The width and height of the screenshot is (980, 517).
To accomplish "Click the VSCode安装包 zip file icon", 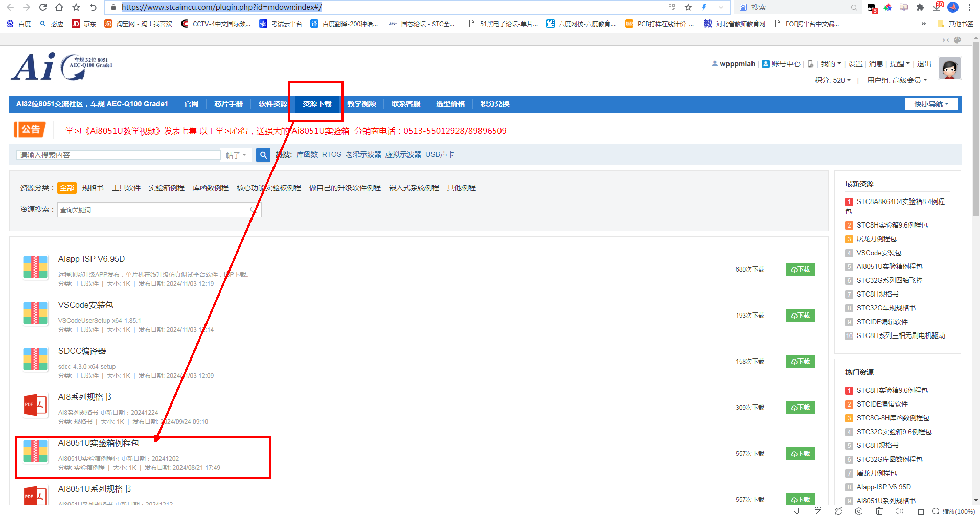I will point(35,313).
